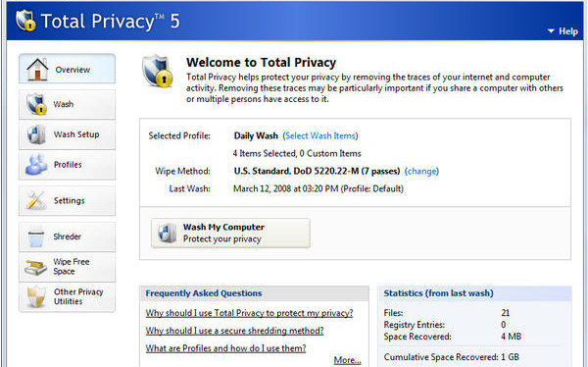Click the More... FAQ link
This screenshot has height=367, width=588.
pos(347,360)
